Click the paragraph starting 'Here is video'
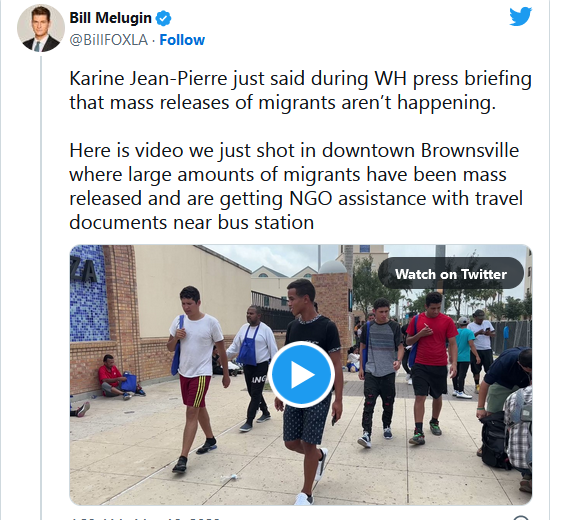Screen dimensions: 575x520 coord(296,186)
